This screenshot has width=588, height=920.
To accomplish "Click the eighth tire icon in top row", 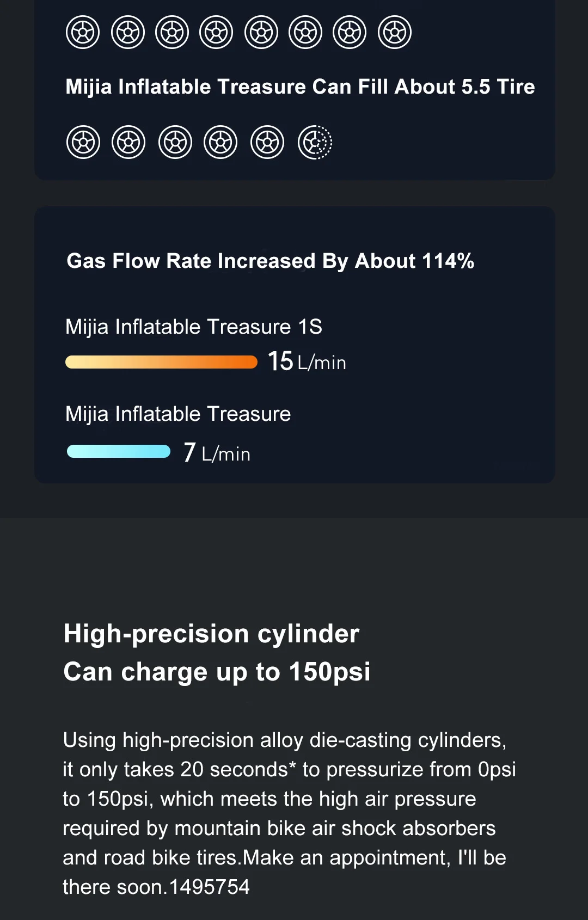I will [394, 33].
